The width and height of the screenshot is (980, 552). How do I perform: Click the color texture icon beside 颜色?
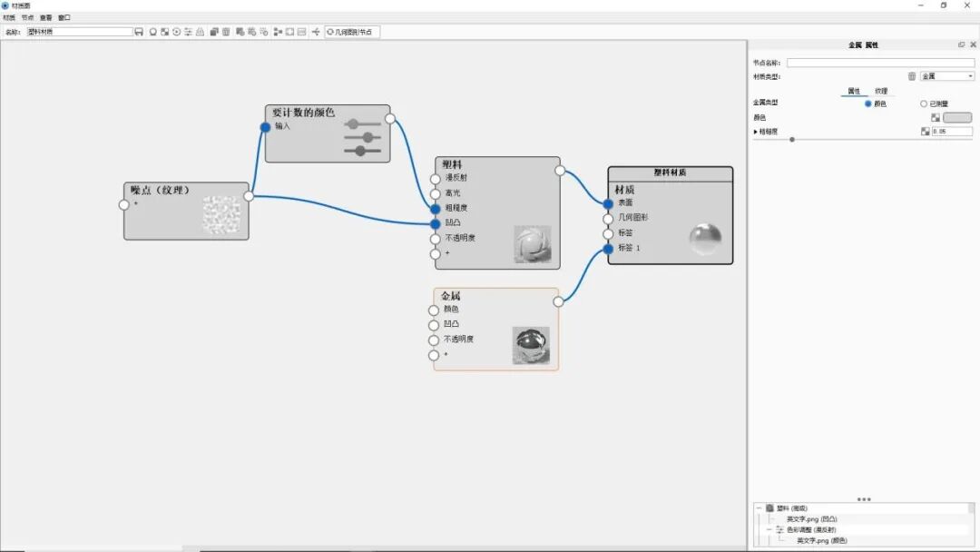[x=936, y=117]
